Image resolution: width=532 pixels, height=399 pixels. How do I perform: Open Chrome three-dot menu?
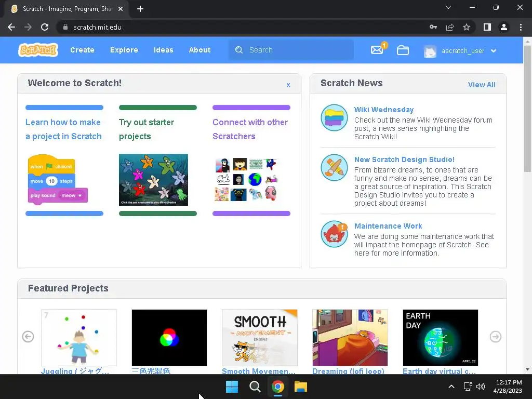click(x=521, y=27)
